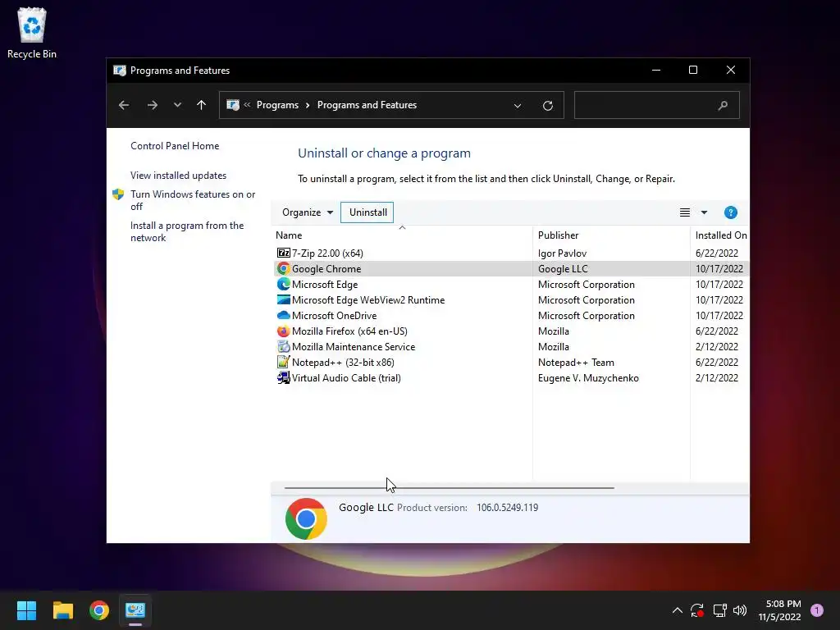Select Programs and Features breadcrumb
This screenshot has width=840, height=630.
[x=367, y=105]
